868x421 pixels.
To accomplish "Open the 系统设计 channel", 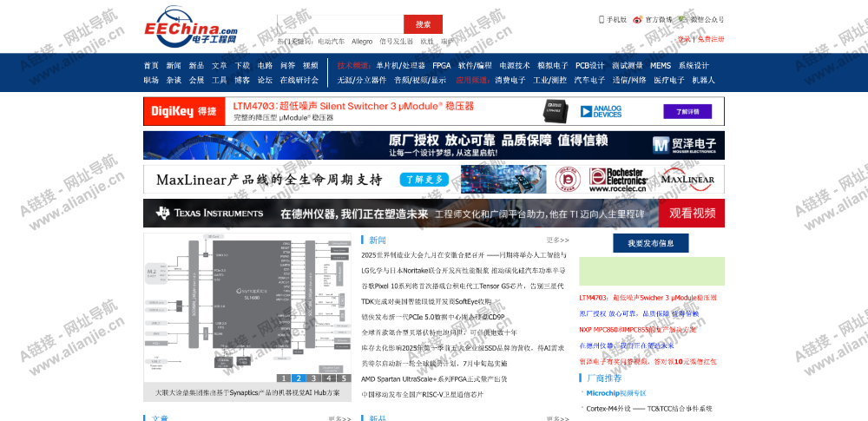I will [694, 65].
